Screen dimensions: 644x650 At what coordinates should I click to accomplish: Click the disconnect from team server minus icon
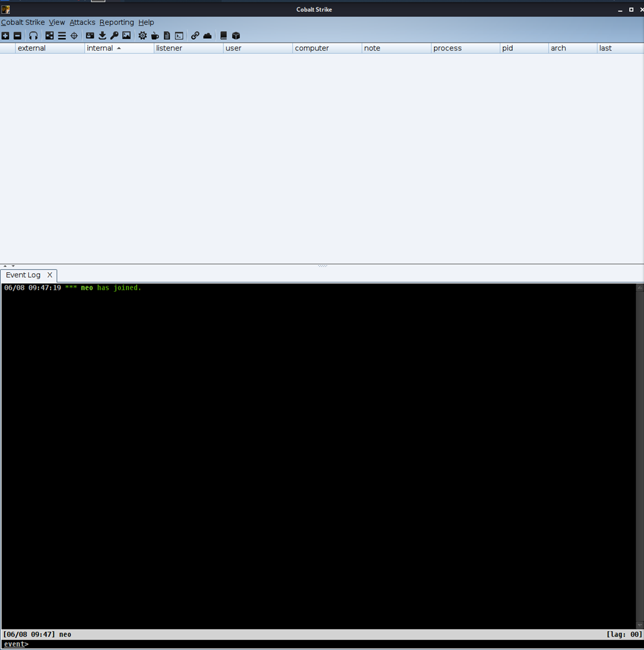click(x=18, y=36)
